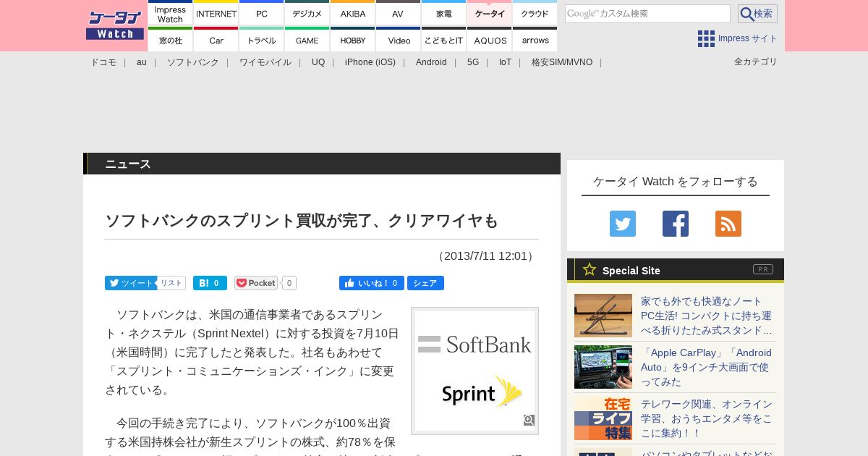Click the ツイート tweet button
Image resolution: width=868 pixels, height=456 pixels.
coord(130,283)
